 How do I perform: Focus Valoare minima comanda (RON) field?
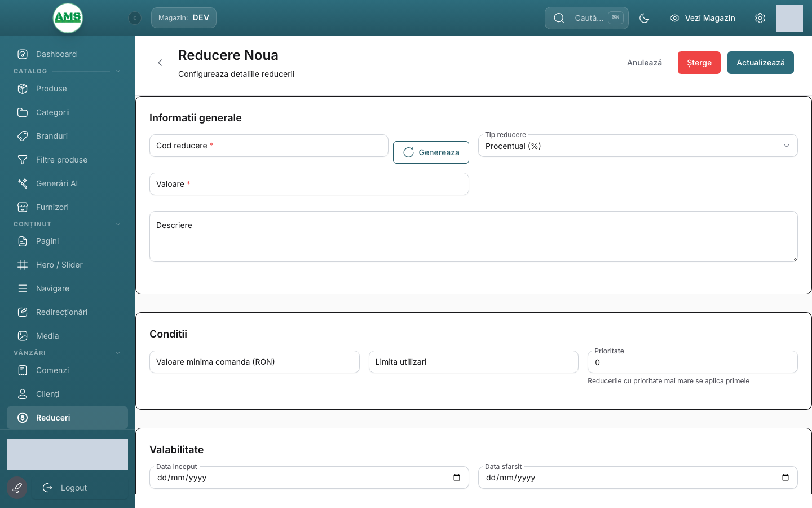(x=254, y=362)
